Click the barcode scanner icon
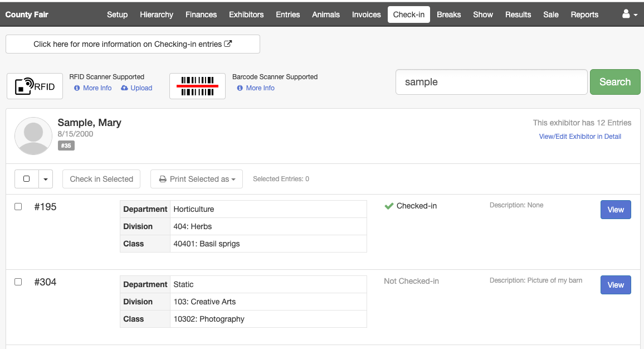Image resolution: width=644 pixels, height=349 pixels. coord(197,86)
